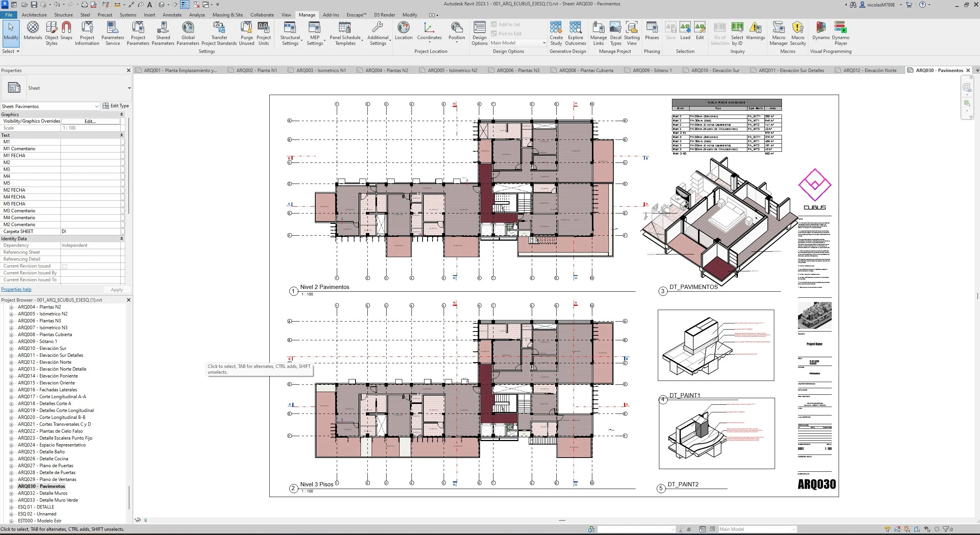Open the File menu
This screenshot has width=980, height=535.
point(9,15)
